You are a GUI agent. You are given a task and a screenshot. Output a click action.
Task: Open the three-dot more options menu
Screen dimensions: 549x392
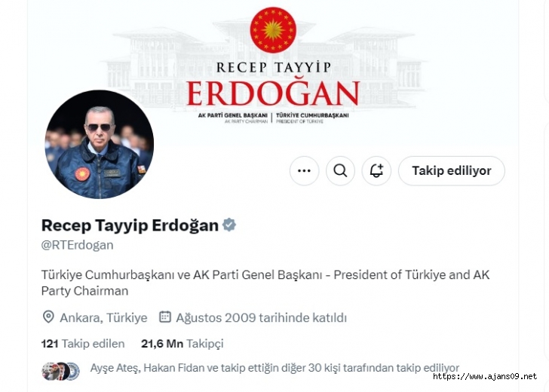(304, 171)
